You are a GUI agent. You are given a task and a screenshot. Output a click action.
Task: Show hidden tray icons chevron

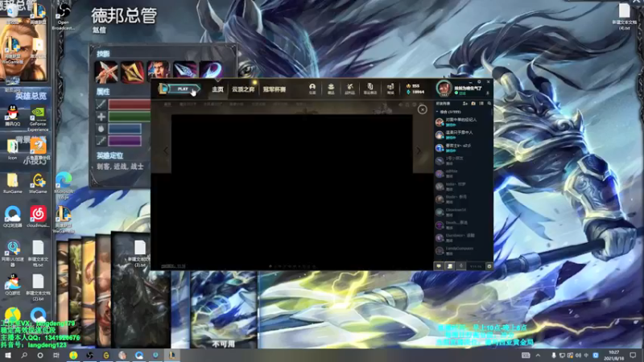coord(538,356)
